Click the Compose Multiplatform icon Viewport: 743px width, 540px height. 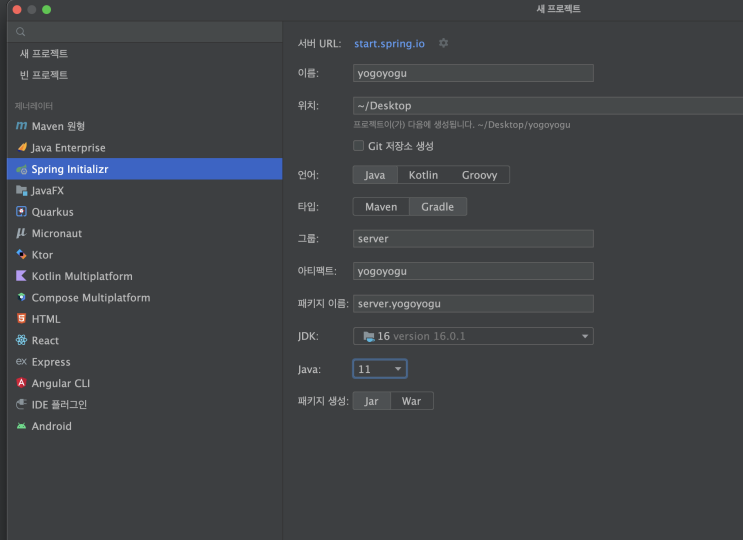(21, 297)
